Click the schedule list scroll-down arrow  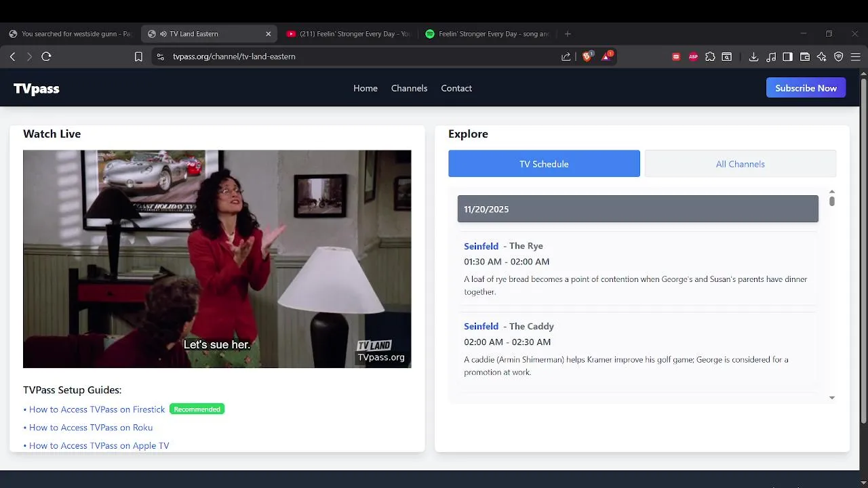[x=832, y=398]
